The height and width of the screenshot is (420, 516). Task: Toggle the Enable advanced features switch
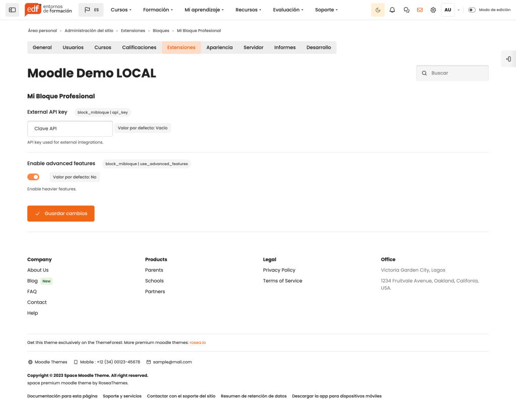[33, 177]
